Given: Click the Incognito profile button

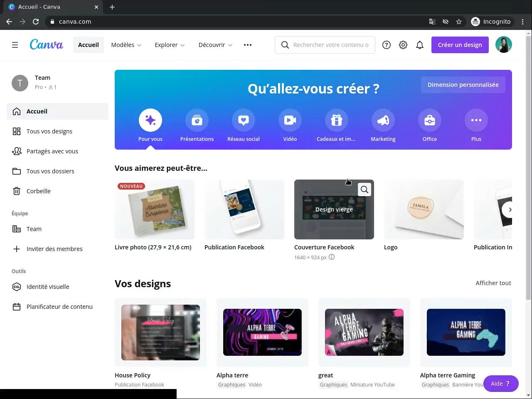Looking at the screenshot, I should pyautogui.click(x=491, y=22).
